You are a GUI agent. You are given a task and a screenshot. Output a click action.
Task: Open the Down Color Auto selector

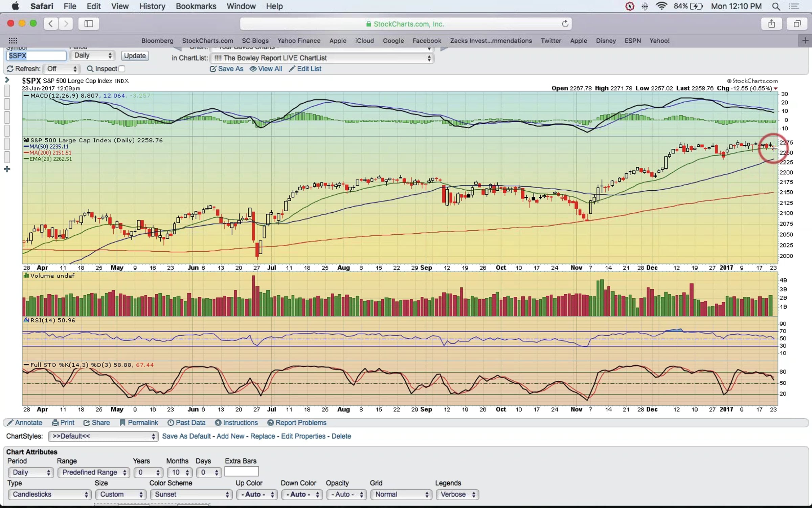coord(301,494)
